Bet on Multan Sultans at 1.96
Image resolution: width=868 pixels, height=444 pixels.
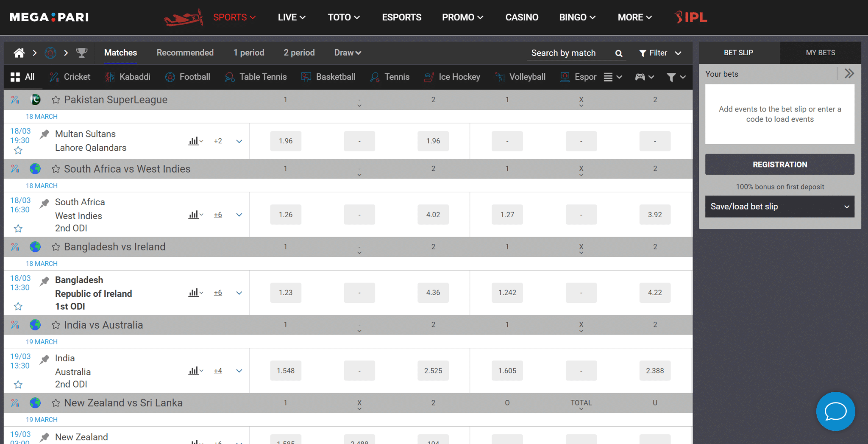(286, 141)
